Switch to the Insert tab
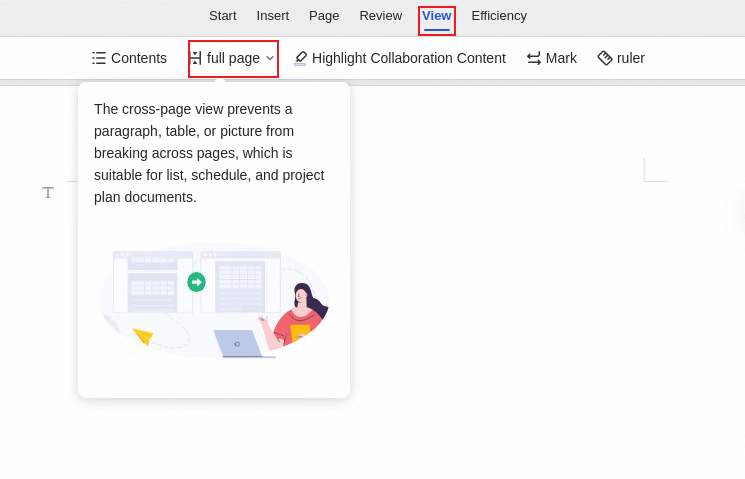 click(272, 16)
